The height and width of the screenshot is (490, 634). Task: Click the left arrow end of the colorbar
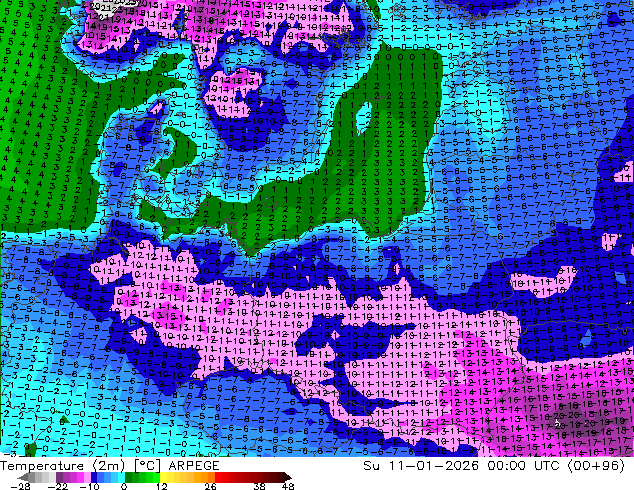pyautogui.click(x=22, y=477)
